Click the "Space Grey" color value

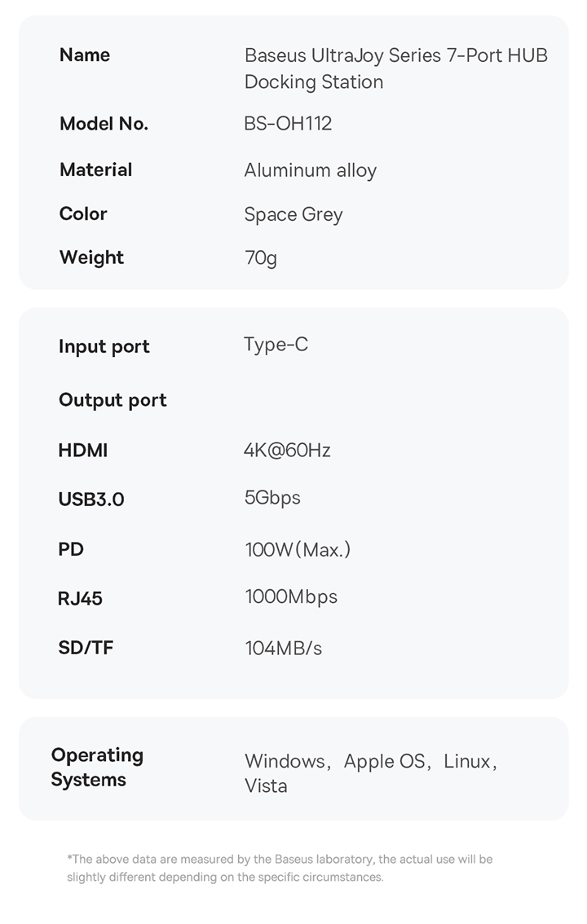(x=293, y=214)
